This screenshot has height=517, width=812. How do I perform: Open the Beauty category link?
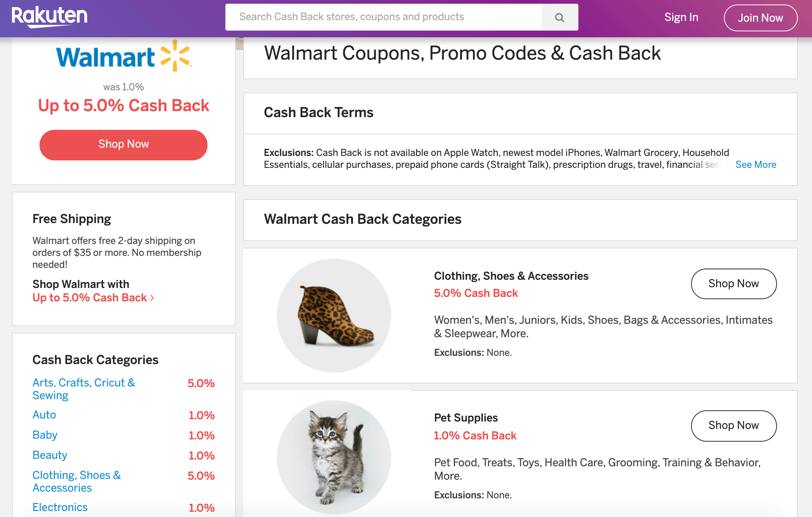[50, 455]
